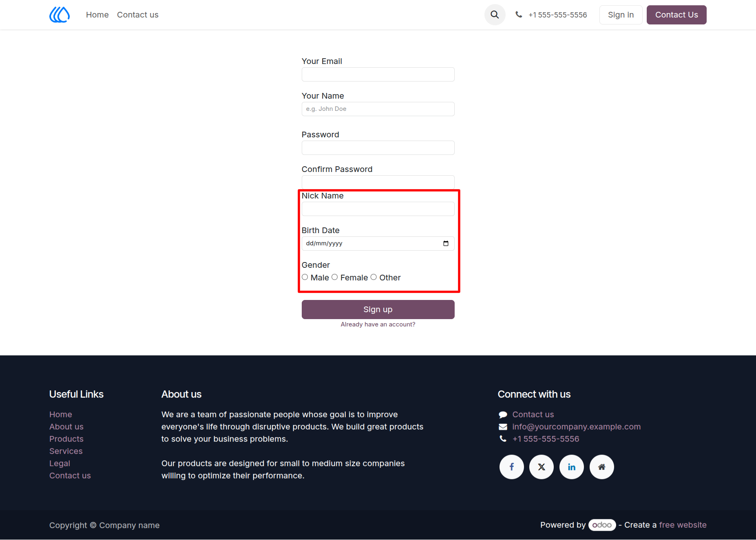Select the Other gender radio button

(374, 277)
